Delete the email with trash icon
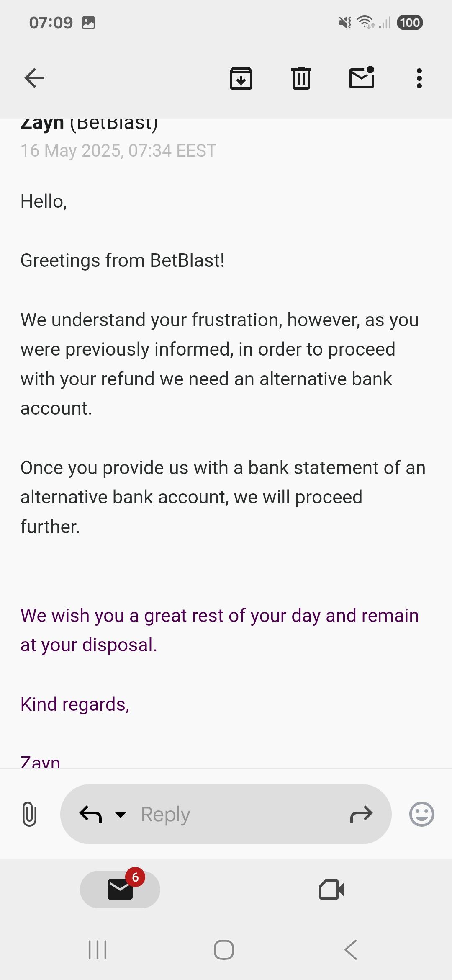Screen dimensions: 452x980 (301, 78)
